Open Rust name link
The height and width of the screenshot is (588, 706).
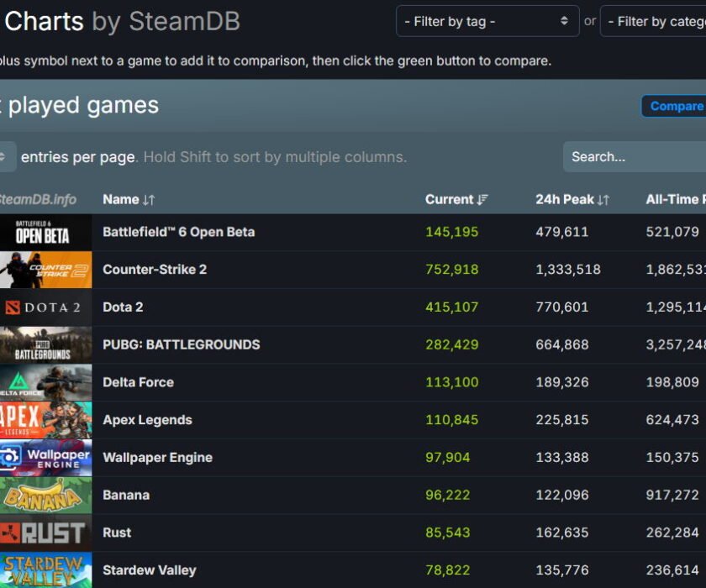coord(117,533)
